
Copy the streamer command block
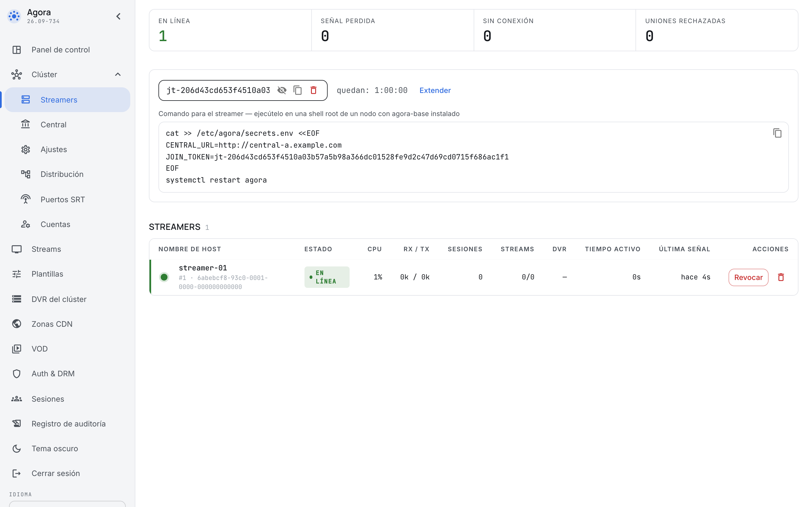click(x=777, y=133)
